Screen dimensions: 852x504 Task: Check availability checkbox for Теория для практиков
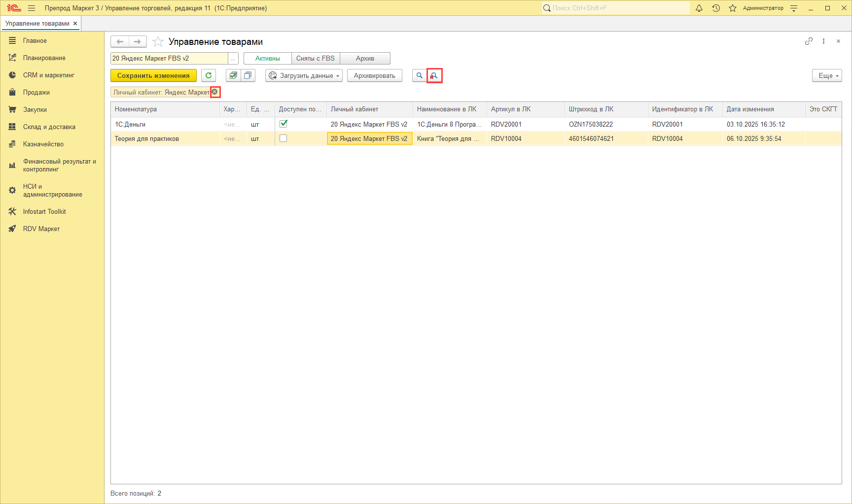pos(284,138)
